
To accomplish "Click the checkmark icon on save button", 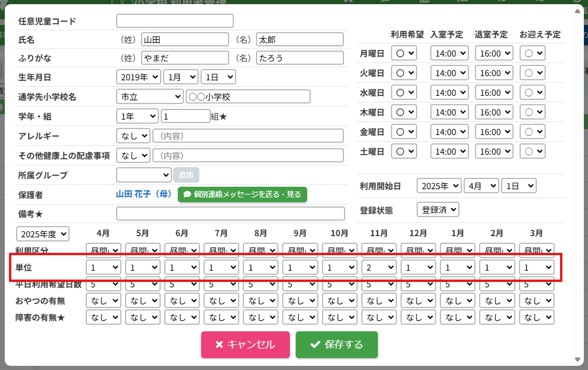I will [x=315, y=344].
